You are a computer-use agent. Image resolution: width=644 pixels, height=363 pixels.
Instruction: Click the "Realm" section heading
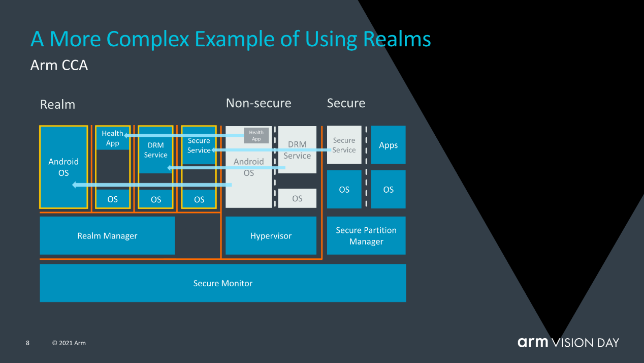tap(57, 105)
